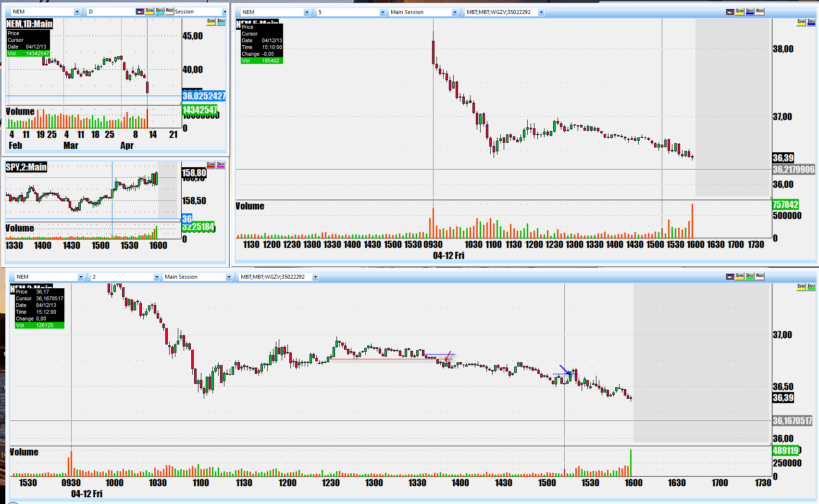Open the NEM symbol dropdown in daily chart
Screen dimensions: 819x504
tap(76, 12)
